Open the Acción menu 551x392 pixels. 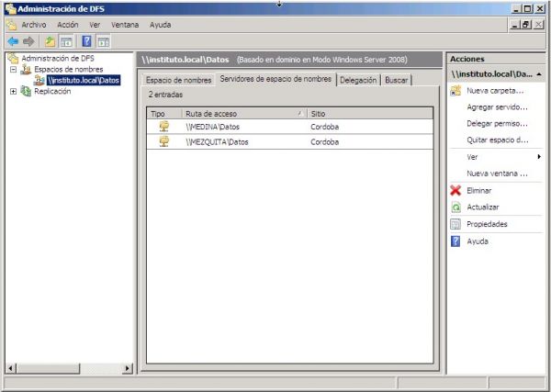click(68, 25)
